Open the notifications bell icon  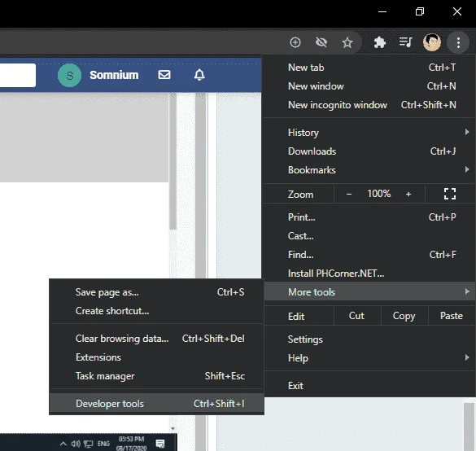point(199,75)
